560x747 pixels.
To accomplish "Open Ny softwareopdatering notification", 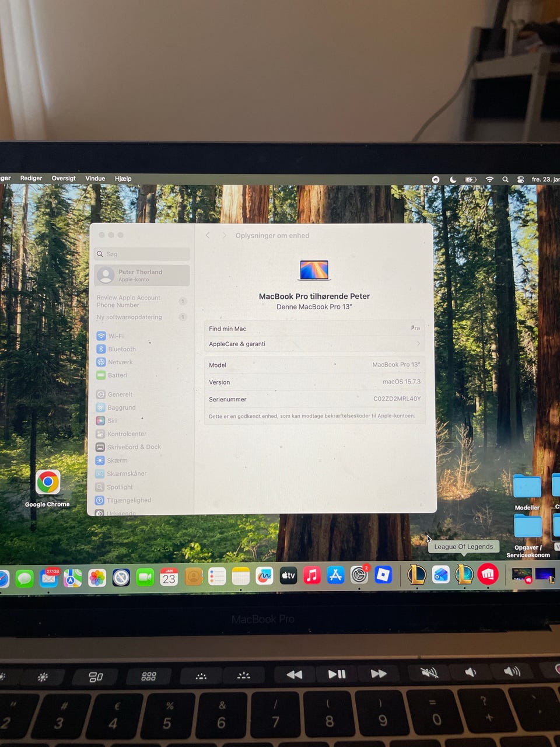I will coord(142,317).
